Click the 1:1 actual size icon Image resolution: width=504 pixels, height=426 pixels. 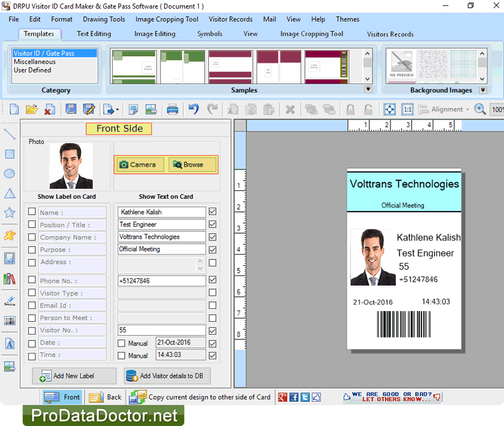(408, 110)
